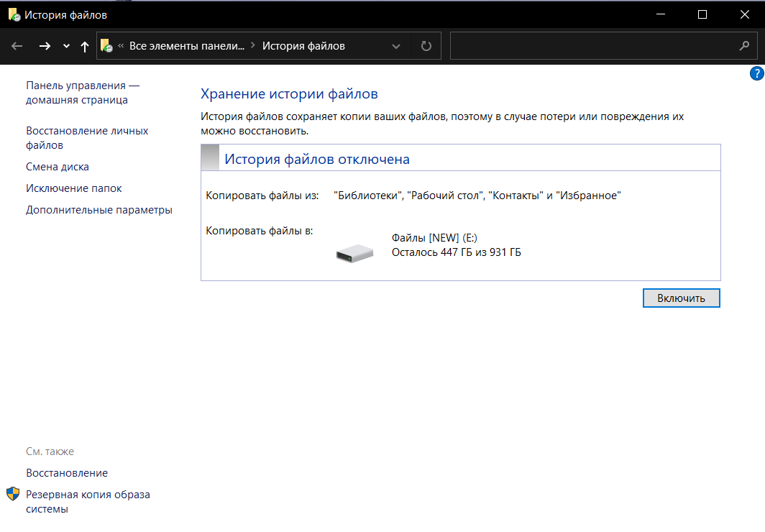Click Все элементы панели breadcrumb
This screenshot has height=532, width=765.
click(x=187, y=46)
